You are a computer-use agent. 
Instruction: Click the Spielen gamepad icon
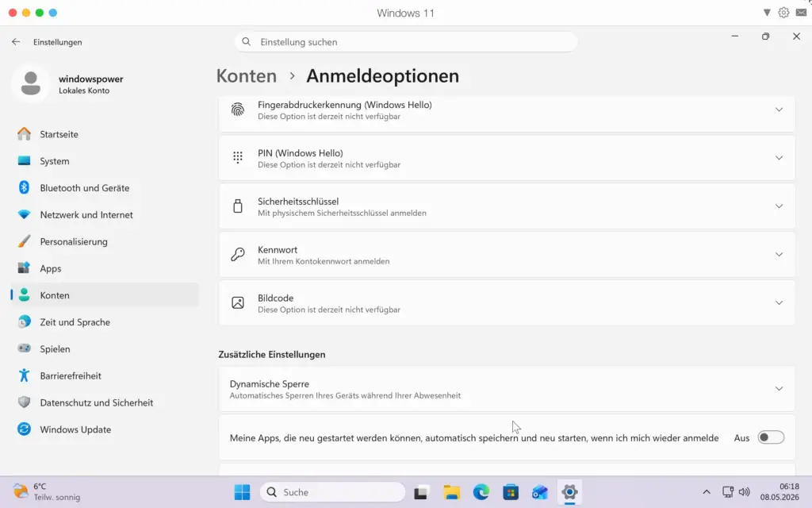24,348
